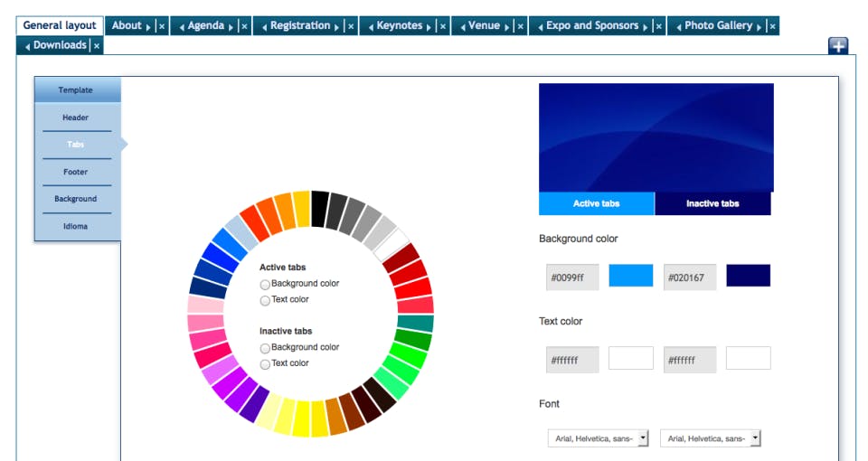Viewport: 868px width, 461px height.
Task: Switch to the General layout tab
Action: (x=60, y=25)
